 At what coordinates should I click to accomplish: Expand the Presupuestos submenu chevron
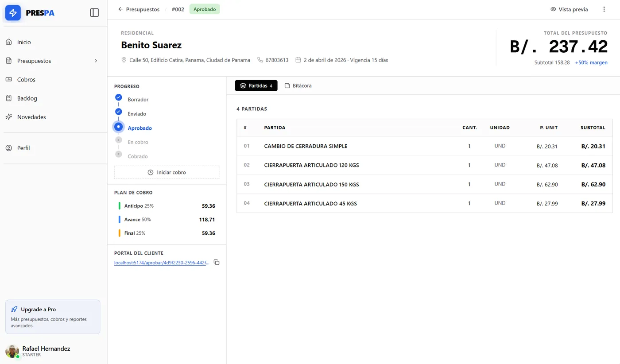tap(96, 61)
